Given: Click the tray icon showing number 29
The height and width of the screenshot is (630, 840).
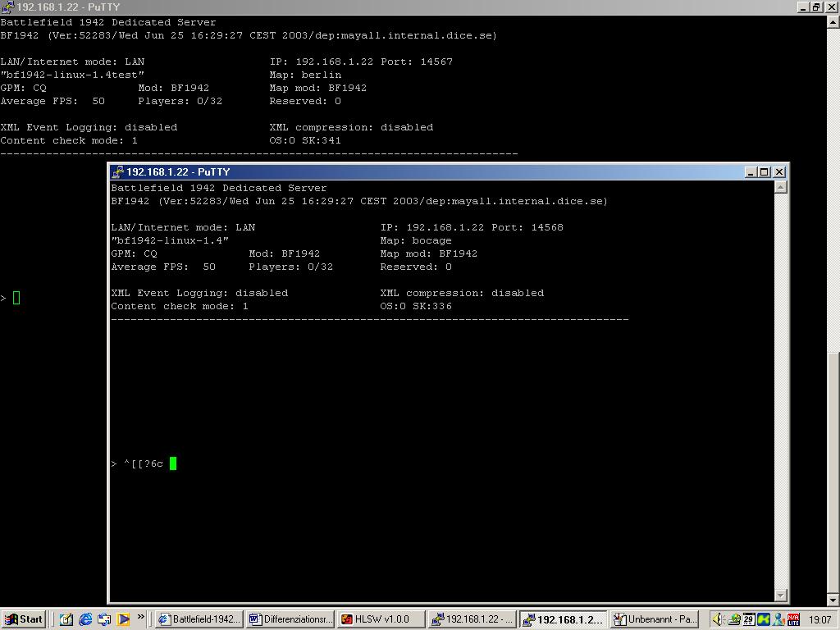Looking at the screenshot, I should (748, 620).
